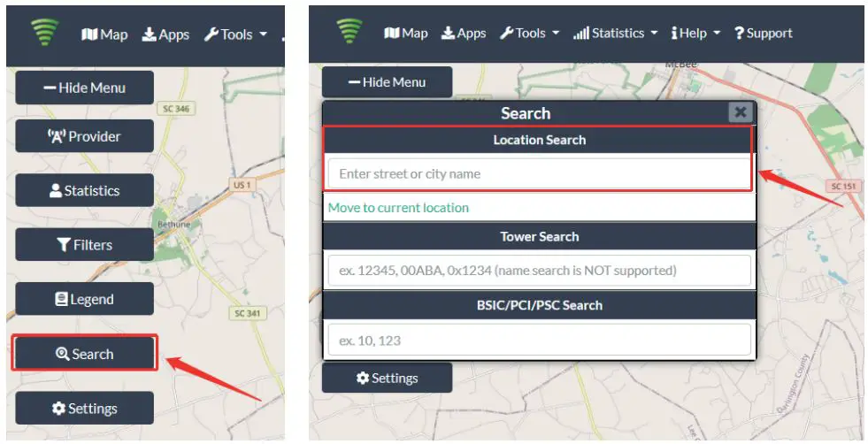Expand the Help dropdown menu
Screen dimensions: 868x444
(x=695, y=34)
